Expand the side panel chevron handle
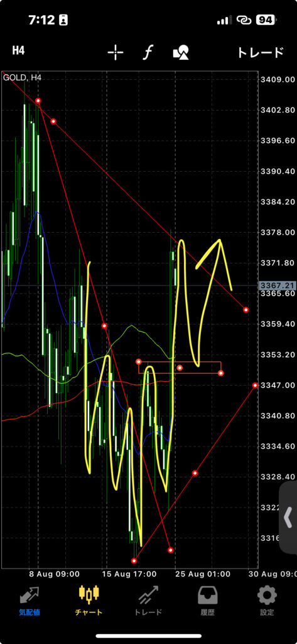 [x=288, y=517]
